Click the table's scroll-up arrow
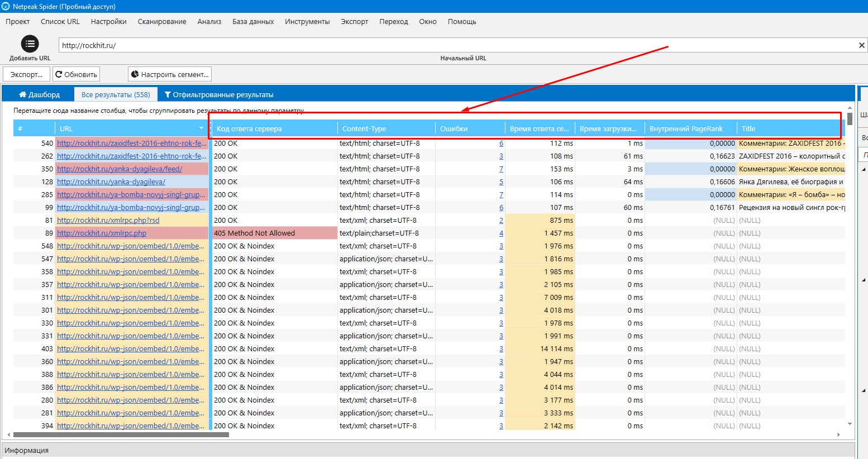This screenshot has width=868, height=459. point(850,108)
